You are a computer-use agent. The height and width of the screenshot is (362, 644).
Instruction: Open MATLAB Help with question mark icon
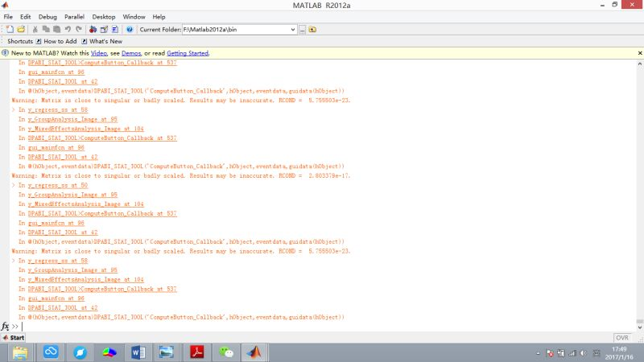coord(130,29)
